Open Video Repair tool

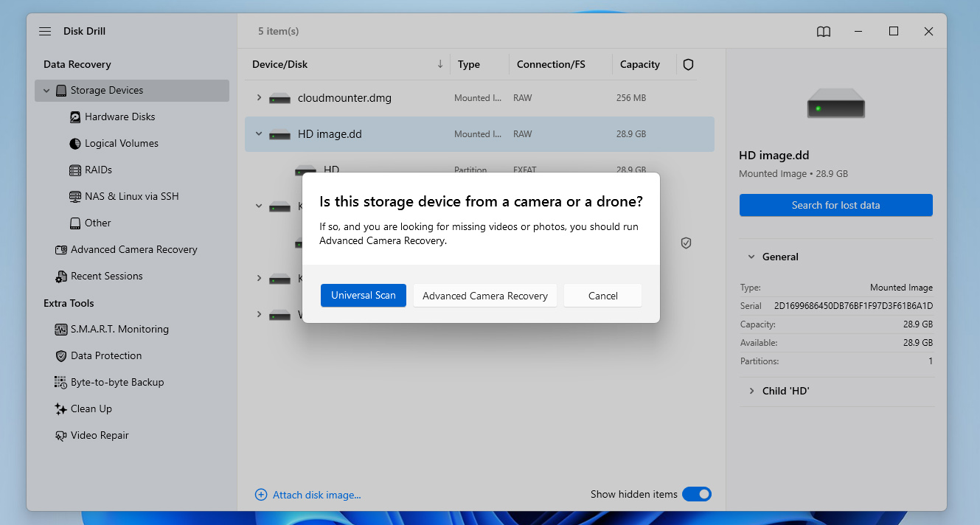click(100, 436)
